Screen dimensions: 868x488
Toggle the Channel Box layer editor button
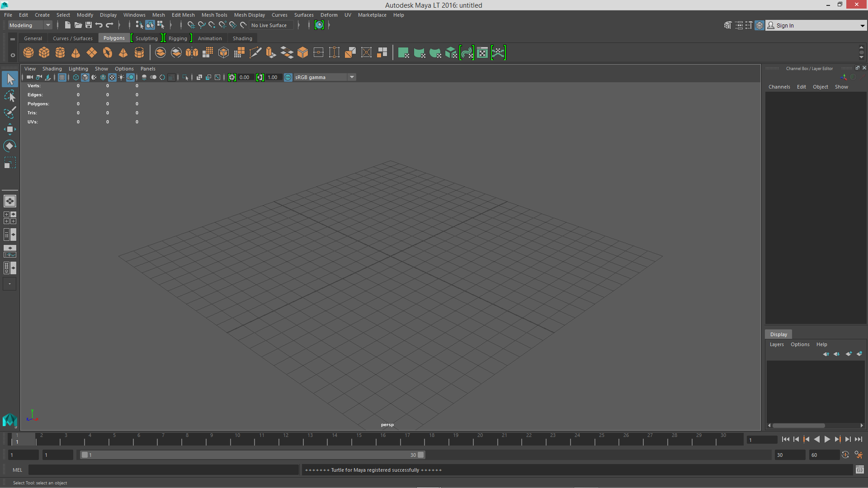coord(759,25)
